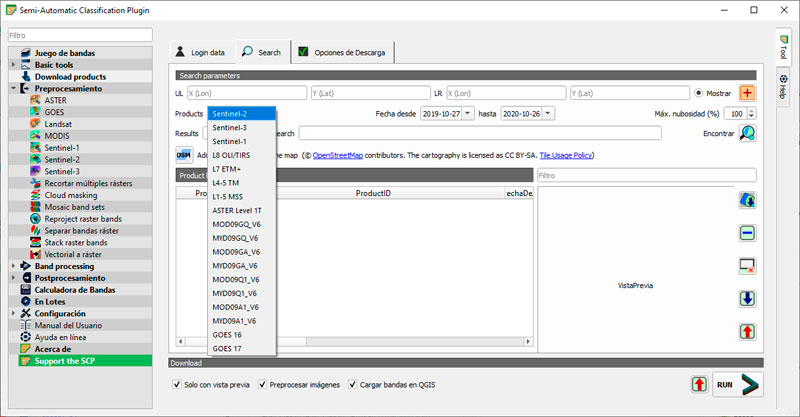This screenshot has width=800, height=417.
Task: Open the hasta date dropdown
Action: pyautogui.click(x=548, y=113)
